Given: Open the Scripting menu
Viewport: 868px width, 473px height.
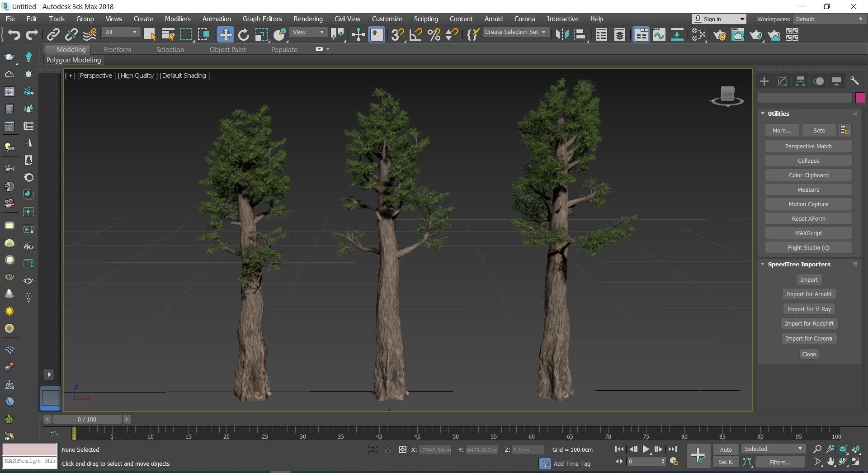Looking at the screenshot, I should [426, 19].
